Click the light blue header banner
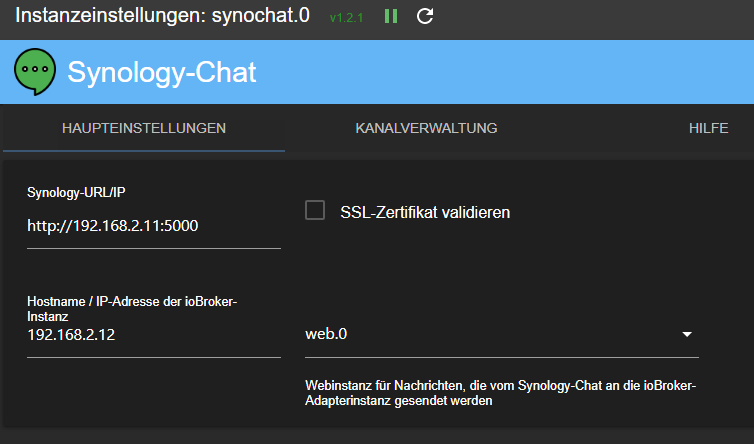The height and width of the screenshot is (444, 754). click(500, 72)
